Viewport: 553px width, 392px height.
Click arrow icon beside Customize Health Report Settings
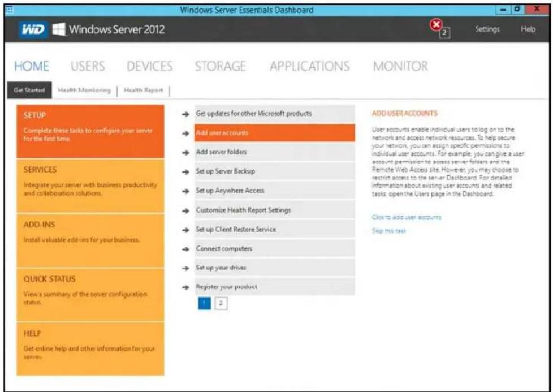(185, 210)
